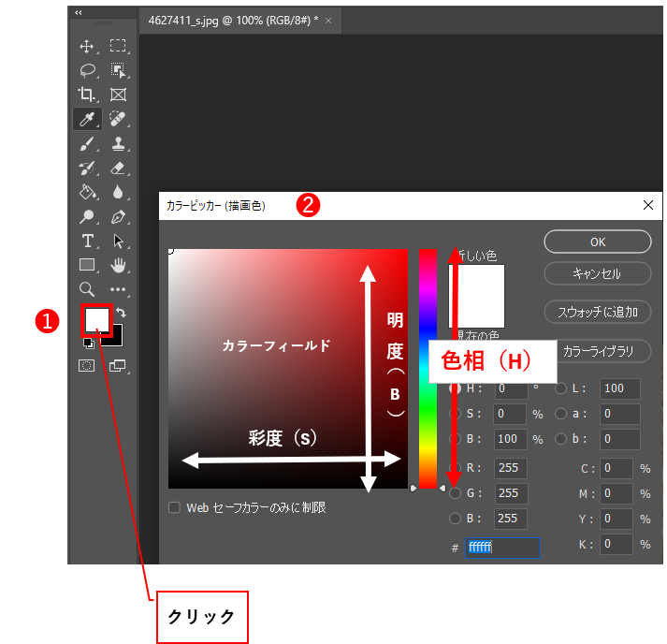Select the Hand tool
This screenshot has height=644, width=667.
[118, 265]
